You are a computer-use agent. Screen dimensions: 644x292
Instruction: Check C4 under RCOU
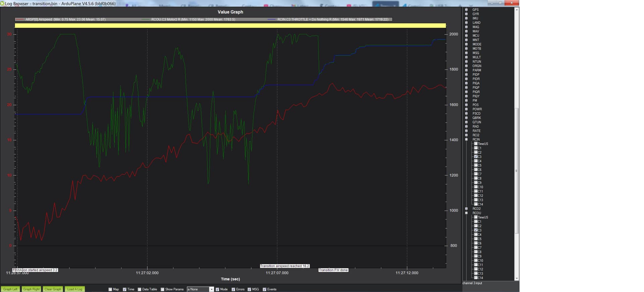point(476,234)
